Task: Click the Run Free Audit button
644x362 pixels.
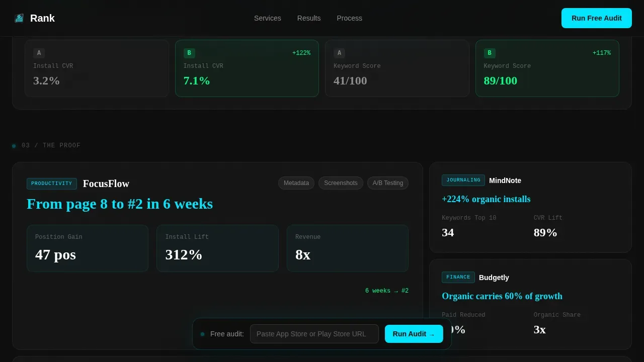Action: 597,18
